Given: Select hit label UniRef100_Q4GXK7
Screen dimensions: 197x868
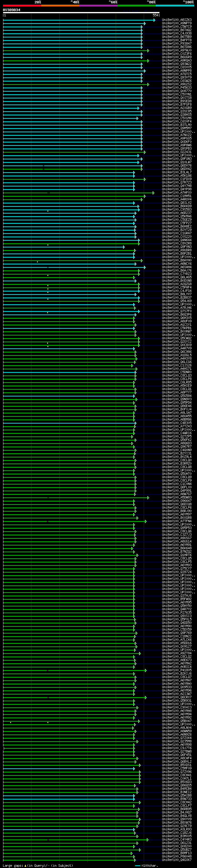Looking at the screenshot, I should pos(177,860).
